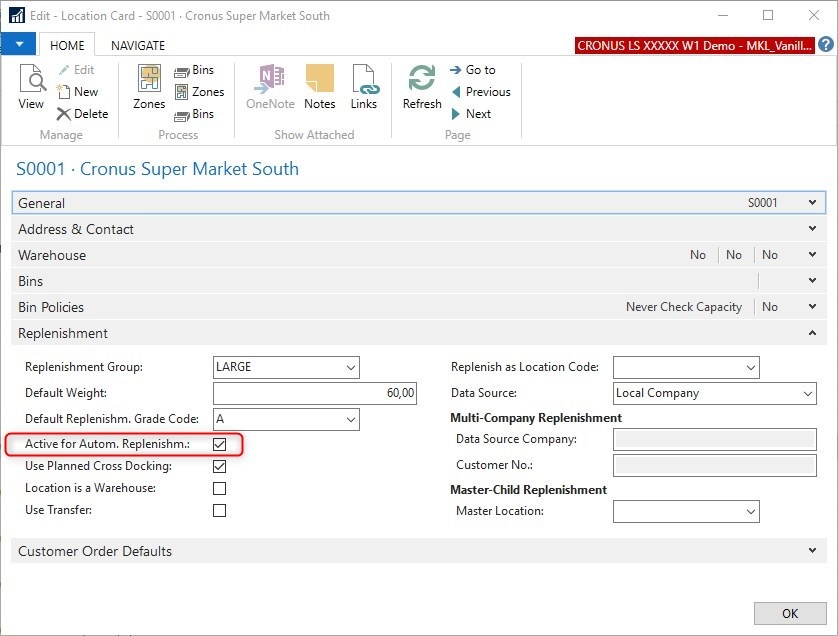Expand the Customer Order Defaults section
The height and width of the screenshot is (636, 838).
tap(419, 551)
